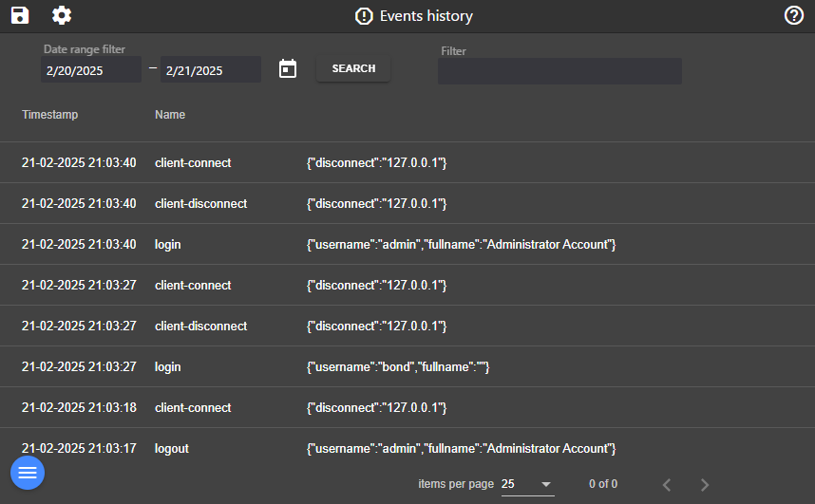Click the save floppy disk icon
The width and height of the screenshot is (815, 504).
20,15
